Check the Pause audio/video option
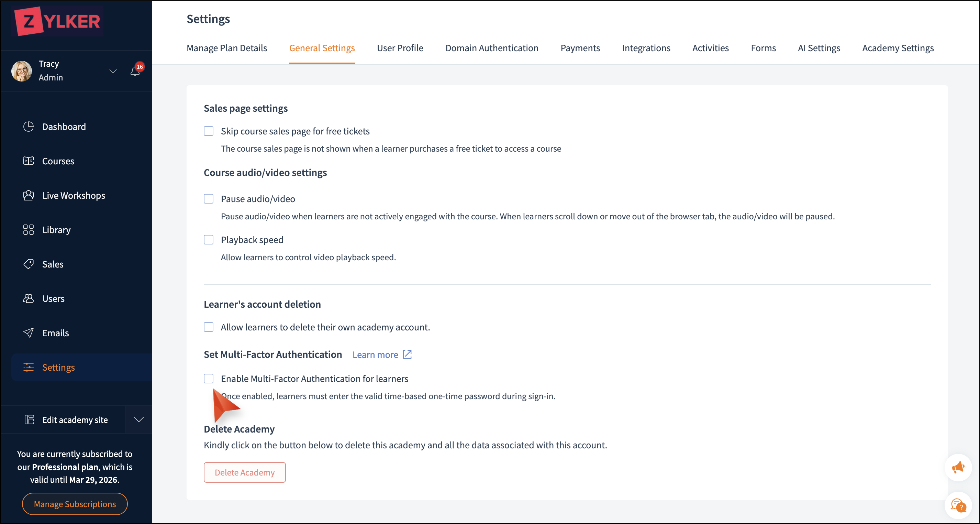 coord(209,199)
